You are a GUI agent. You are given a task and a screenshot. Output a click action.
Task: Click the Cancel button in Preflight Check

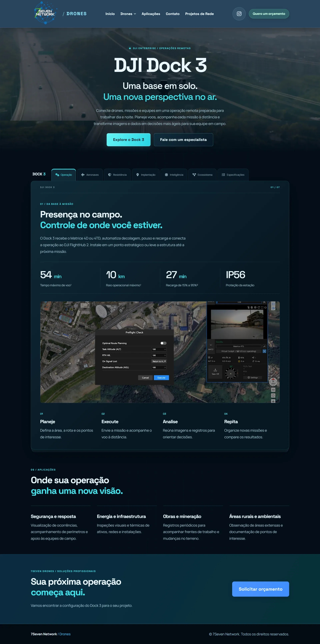(x=145, y=378)
